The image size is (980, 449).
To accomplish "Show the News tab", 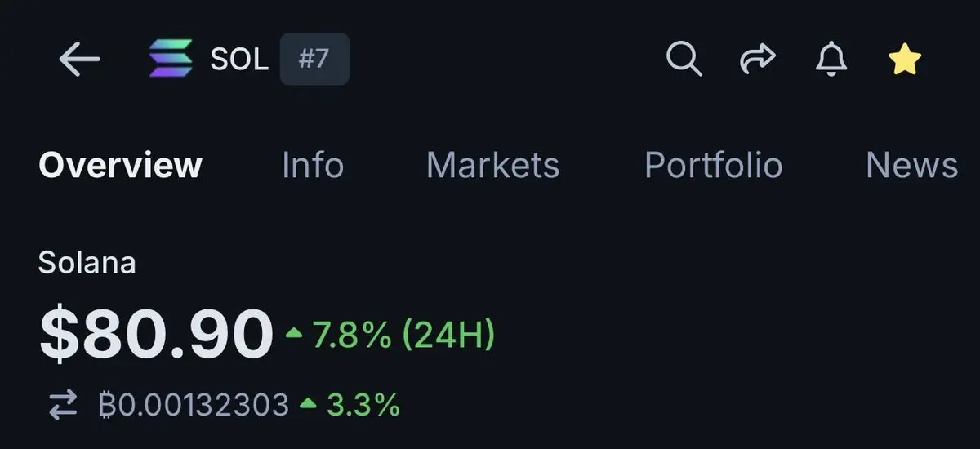I will 911,166.
